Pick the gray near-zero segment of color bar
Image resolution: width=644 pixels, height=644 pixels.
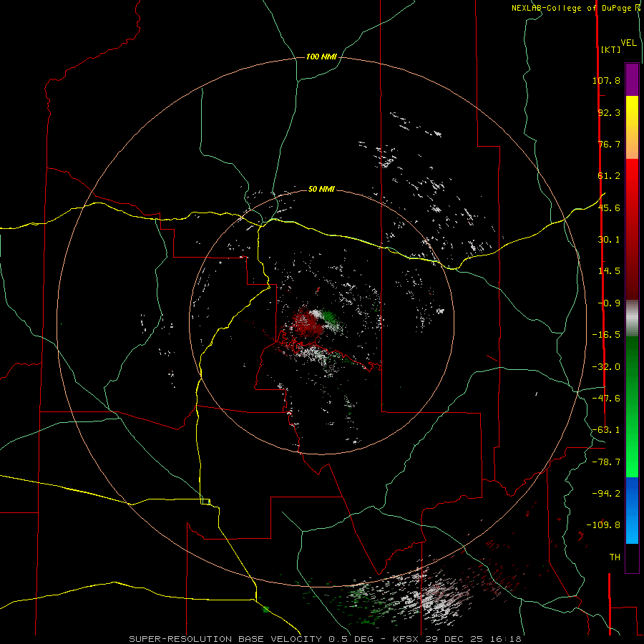(632, 318)
